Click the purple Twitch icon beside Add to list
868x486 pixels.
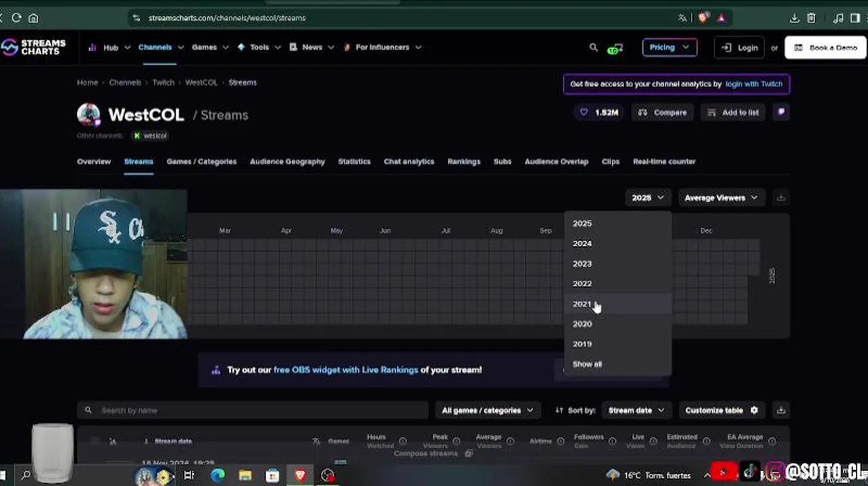click(782, 112)
